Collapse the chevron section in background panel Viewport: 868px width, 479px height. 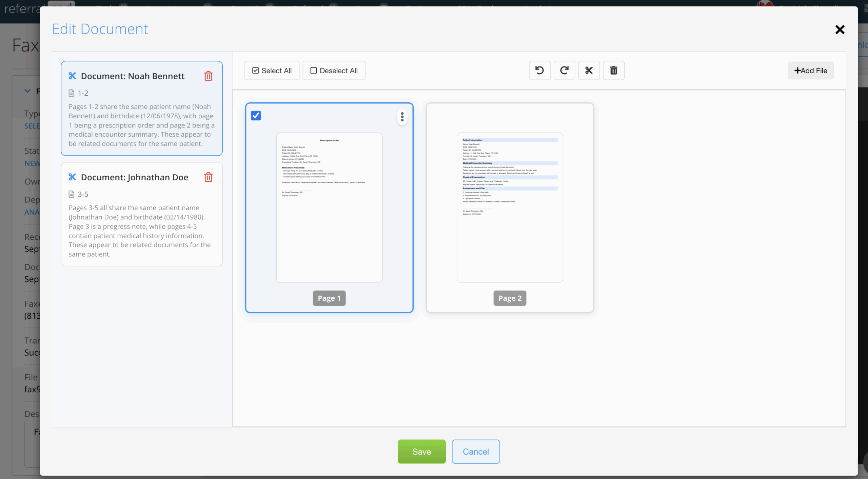tap(27, 91)
